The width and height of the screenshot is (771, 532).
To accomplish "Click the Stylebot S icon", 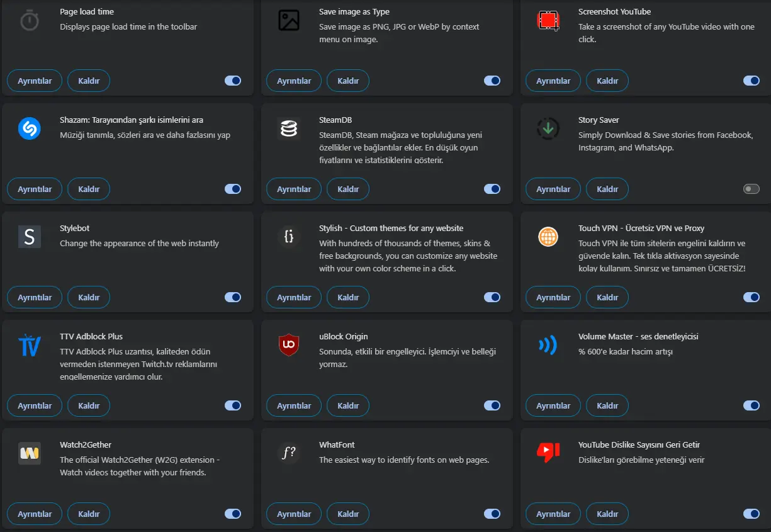I will [x=30, y=237].
